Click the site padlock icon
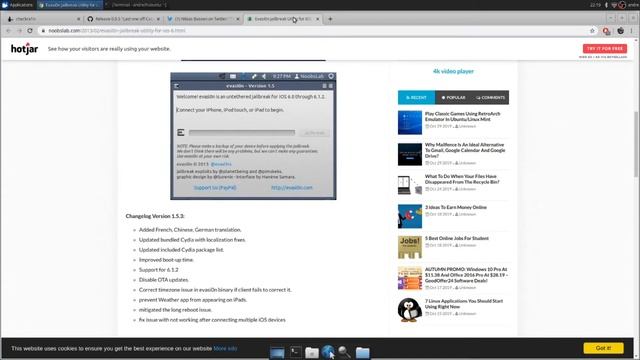This screenshot has width=640, height=360. 43,31
